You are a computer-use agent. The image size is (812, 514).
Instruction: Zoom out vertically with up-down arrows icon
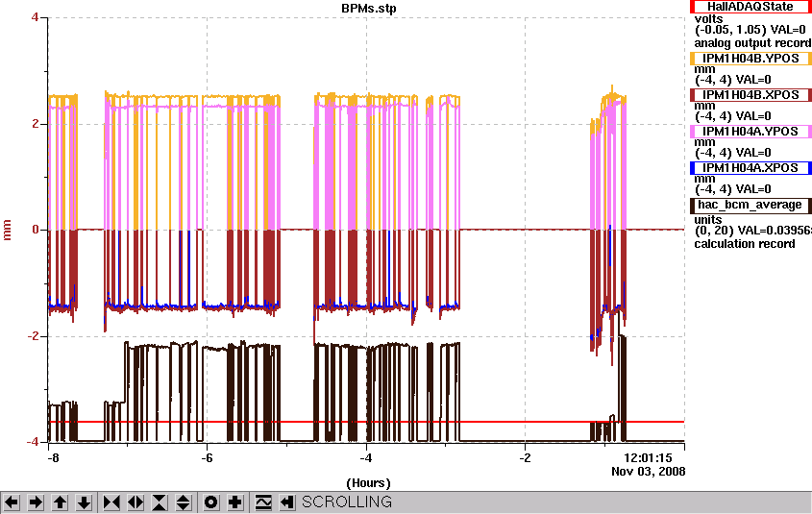tap(184, 502)
